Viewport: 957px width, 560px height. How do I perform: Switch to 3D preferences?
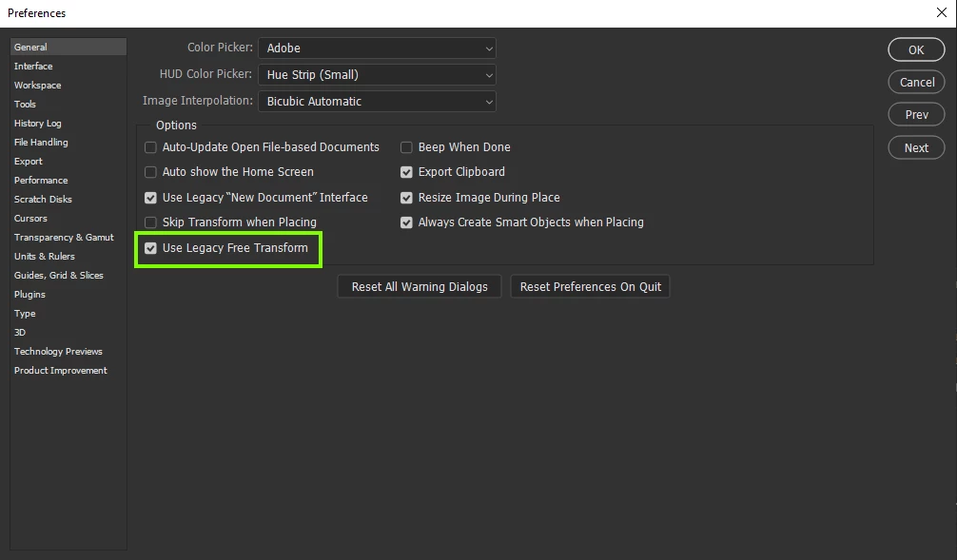[x=20, y=333]
